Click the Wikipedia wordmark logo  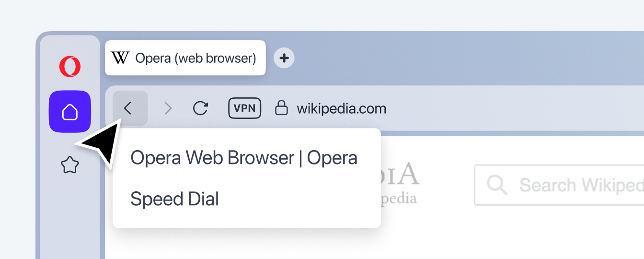(x=401, y=174)
